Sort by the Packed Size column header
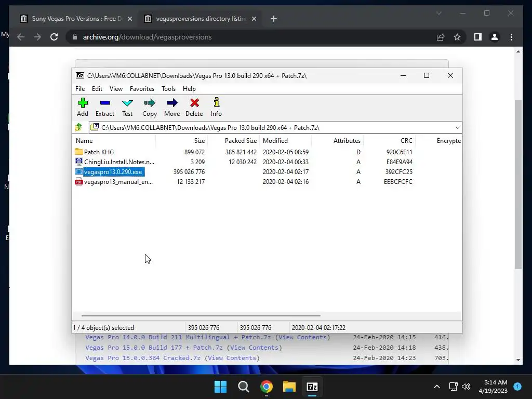The width and height of the screenshot is (532, 399). click(x=233, y=140)
